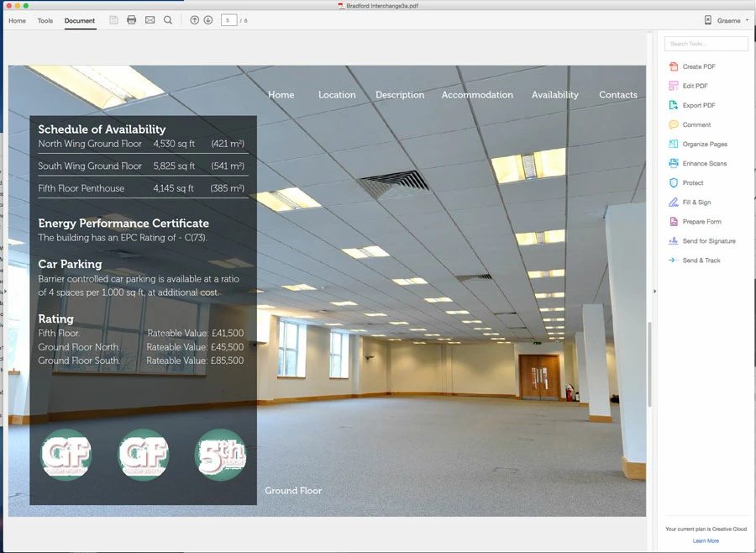Screen dimensions: 756x553
Task: Click the Organize Pages label
Action: (705, 144)
